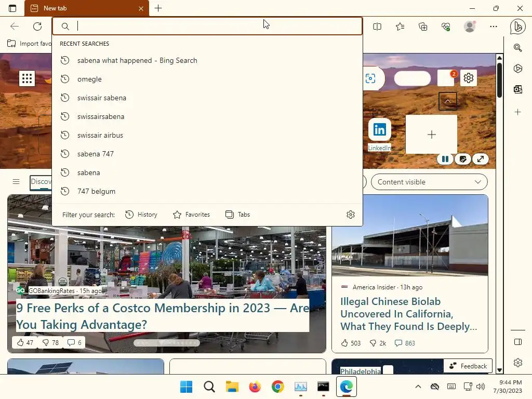
Task: Collapse the quick links with chevron
Action: [x=448, y=101]
